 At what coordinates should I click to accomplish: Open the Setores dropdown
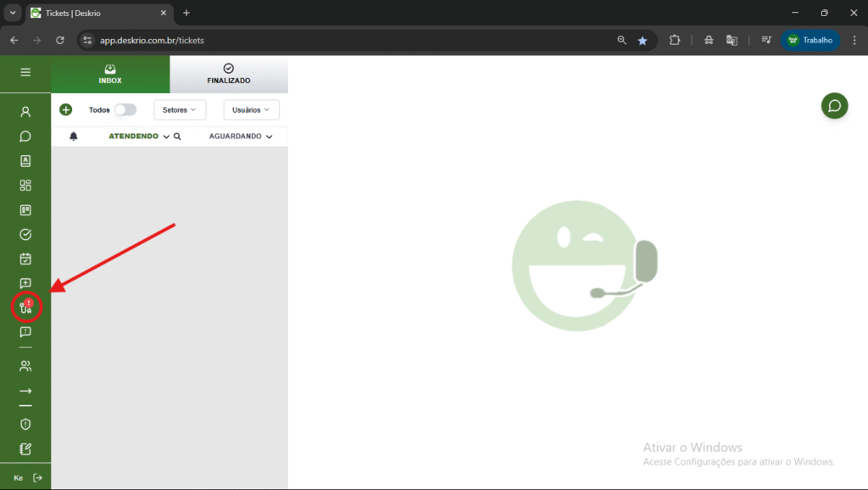pos(180,109)
